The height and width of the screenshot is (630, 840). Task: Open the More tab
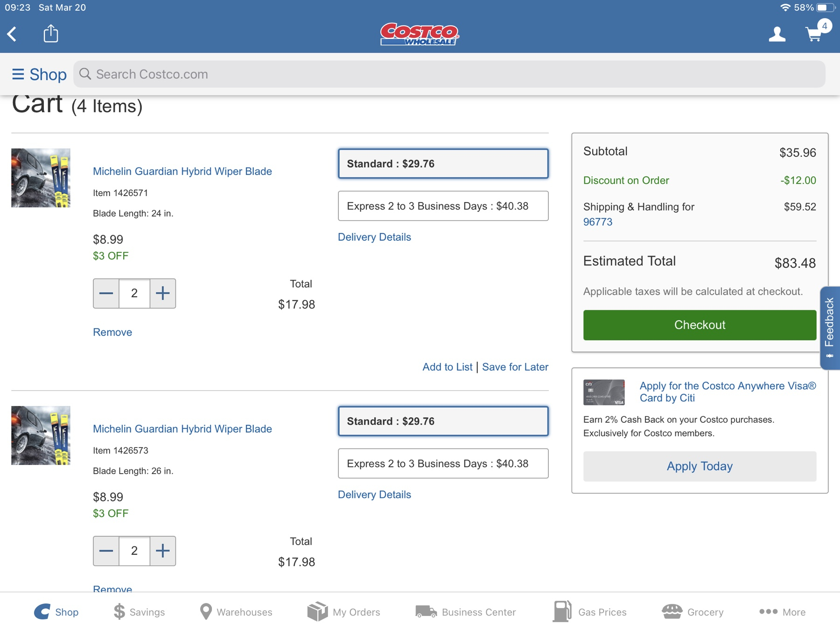(x=782, y=612)
